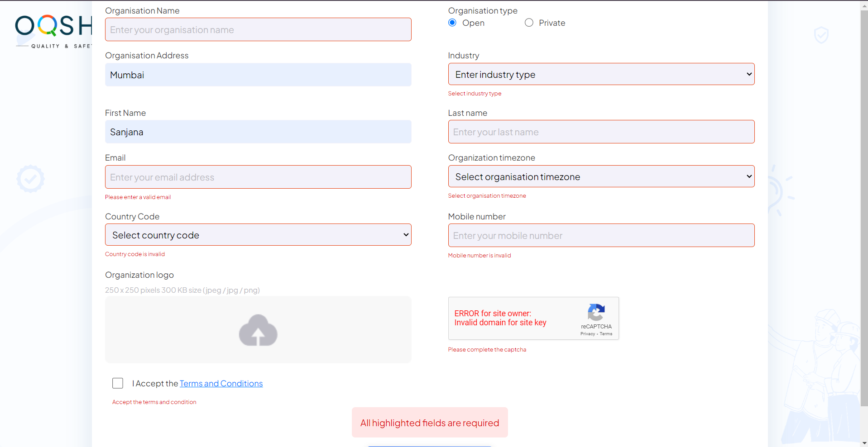Click the Mobile number input field
Viewport: 868px width, 447px height.
[x=601, y=235]
